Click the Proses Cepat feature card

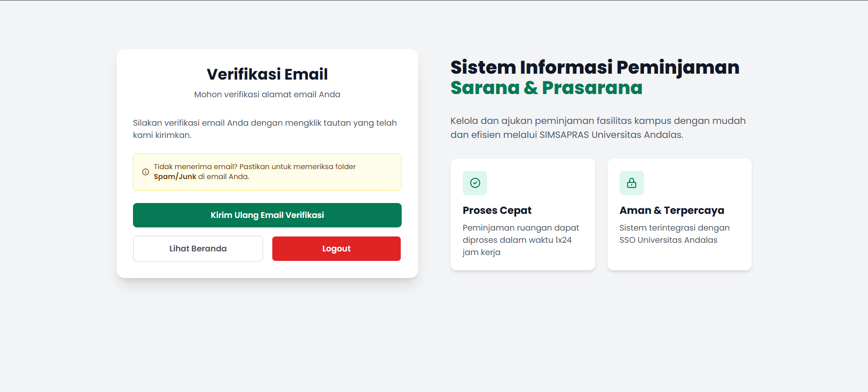[522, 214]
